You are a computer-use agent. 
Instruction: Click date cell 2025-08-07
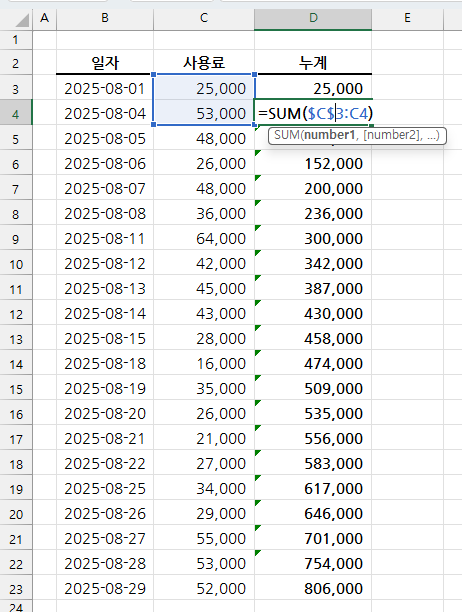tap(105, 188)
